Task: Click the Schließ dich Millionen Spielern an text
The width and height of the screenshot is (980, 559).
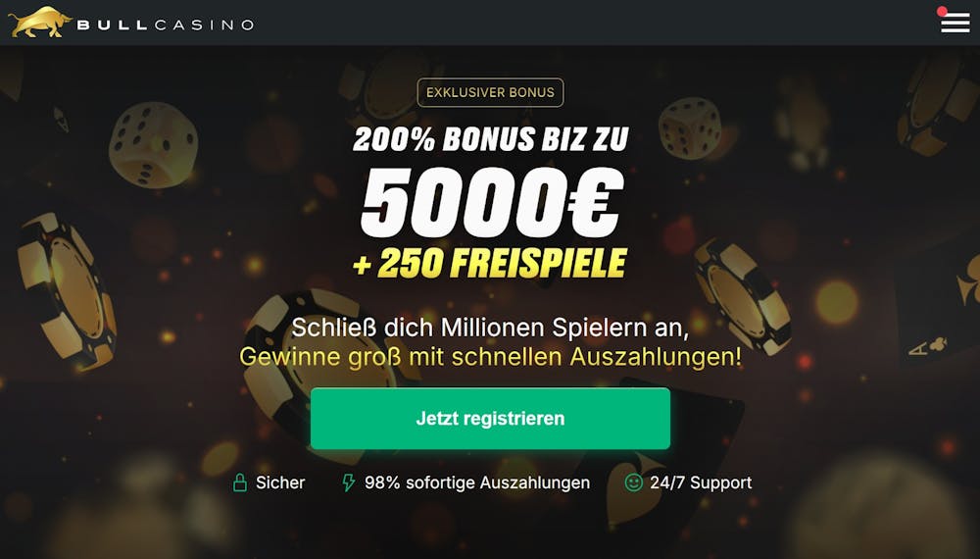Action: pyautogui.click(x=490, y=328)
